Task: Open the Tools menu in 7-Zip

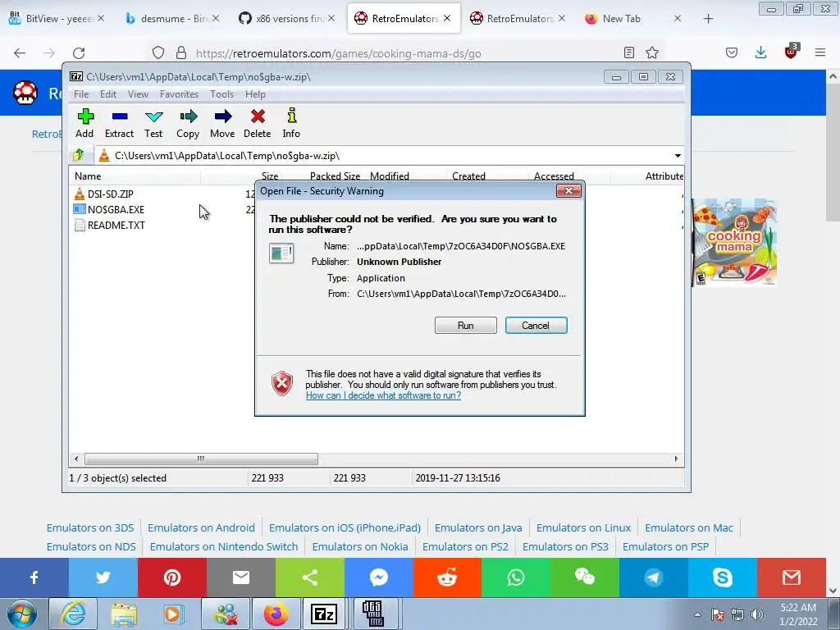Action: coord(221,94)
